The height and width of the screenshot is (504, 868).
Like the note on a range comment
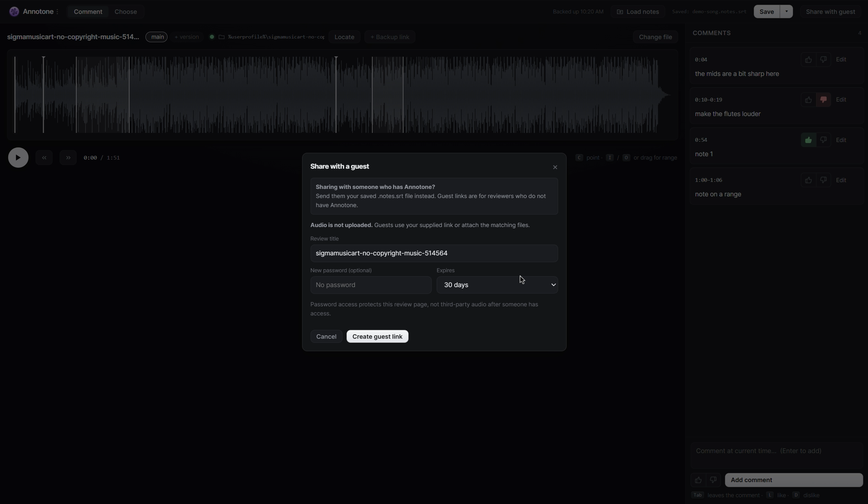click(808, 180)
